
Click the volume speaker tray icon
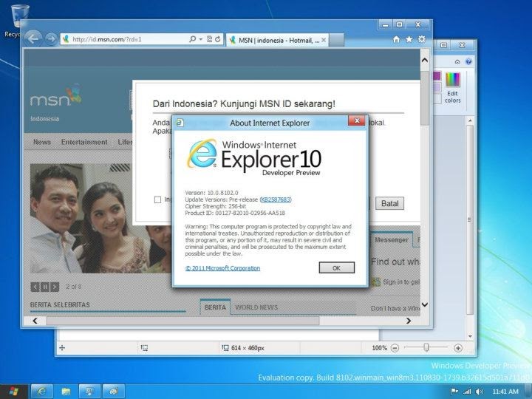480,392
